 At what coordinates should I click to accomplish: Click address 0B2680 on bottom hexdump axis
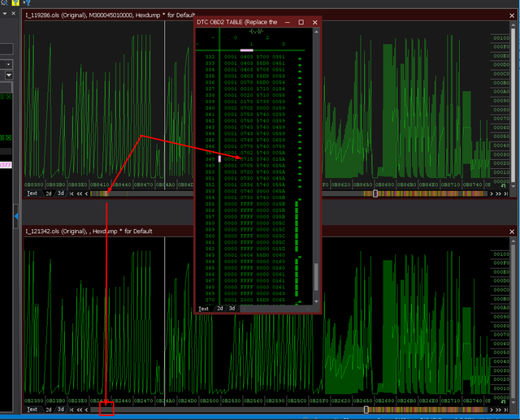(384, 401)
